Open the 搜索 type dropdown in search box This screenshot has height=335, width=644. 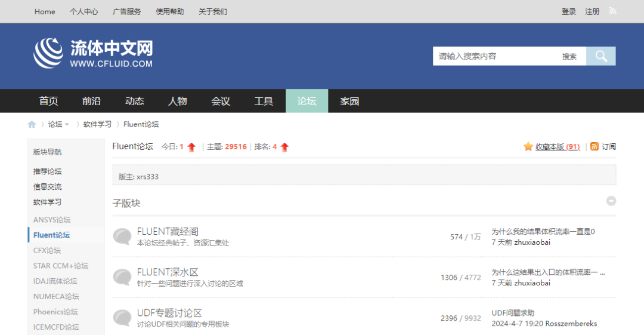(569, 56)
